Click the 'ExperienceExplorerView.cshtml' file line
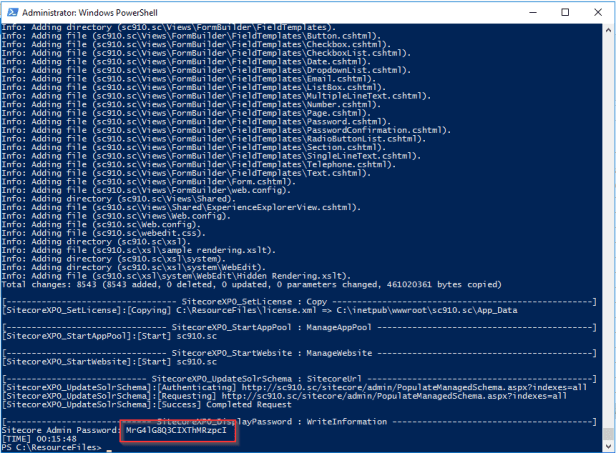Screen dimensions: 616x453 click(x=182, y=207)
